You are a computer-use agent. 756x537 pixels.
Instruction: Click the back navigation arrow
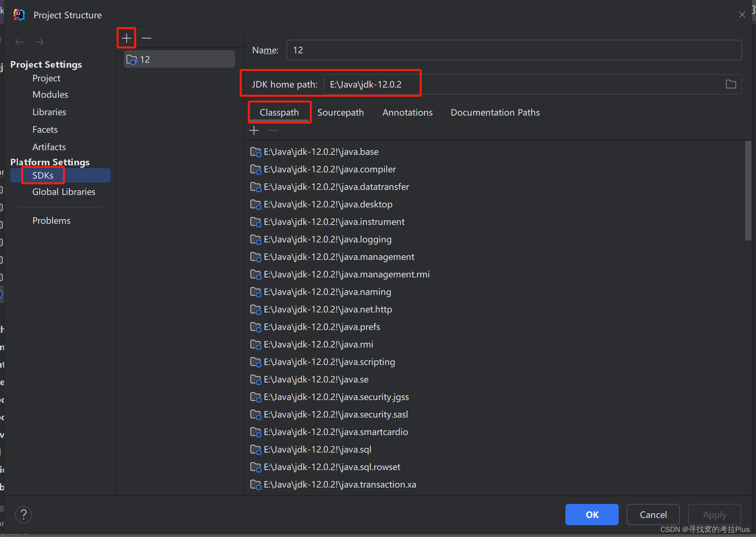pyautogui.click(x=19, y=42)
